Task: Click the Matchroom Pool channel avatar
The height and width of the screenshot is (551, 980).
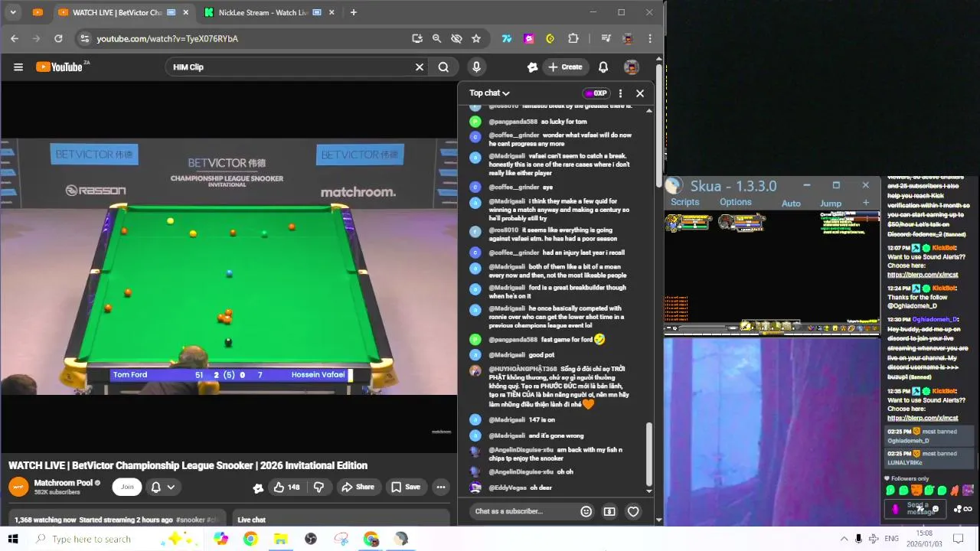Action: coord(19,487)
